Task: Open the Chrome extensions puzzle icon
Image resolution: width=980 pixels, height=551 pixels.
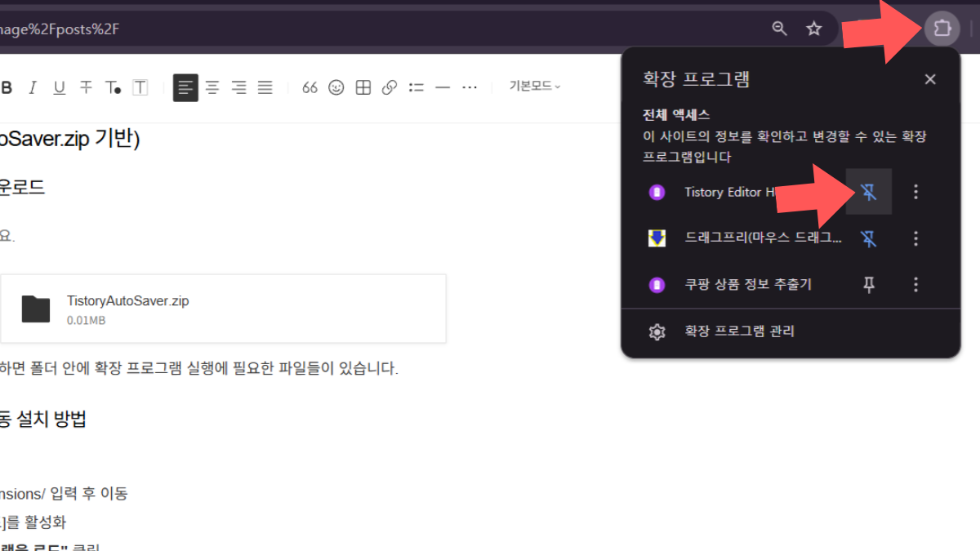Action: point(942,28)
